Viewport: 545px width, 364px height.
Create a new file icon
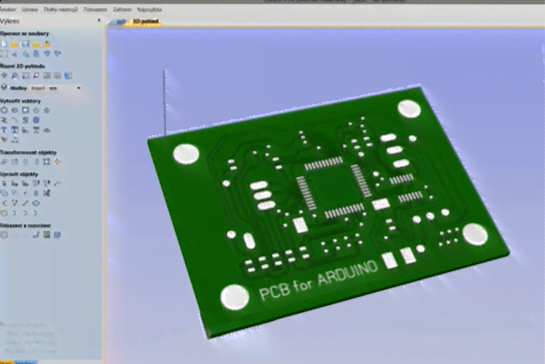(4, 44)
